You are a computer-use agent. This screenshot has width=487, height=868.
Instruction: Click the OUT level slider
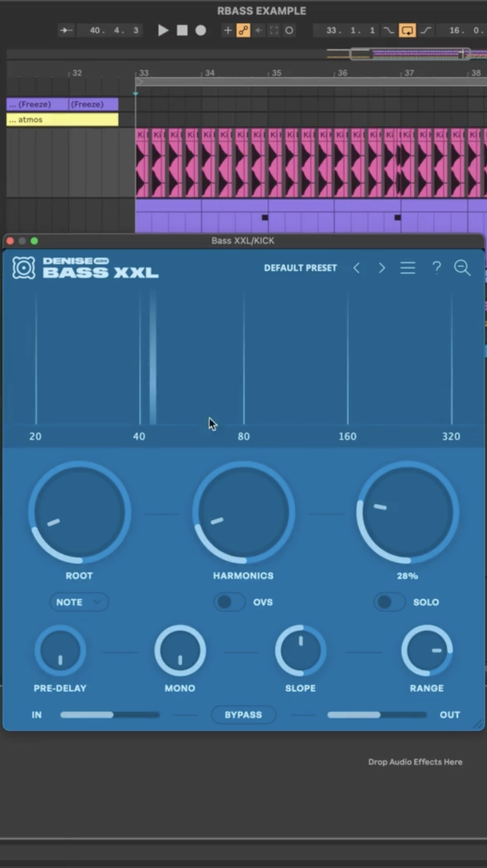point(377,715)
